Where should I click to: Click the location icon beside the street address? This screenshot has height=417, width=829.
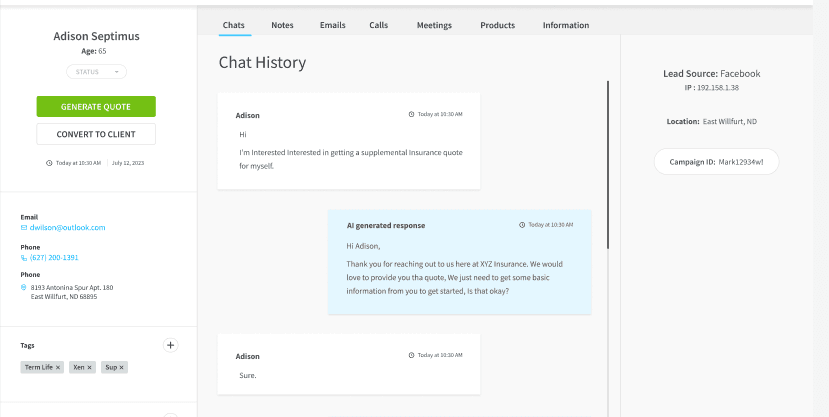24,288
